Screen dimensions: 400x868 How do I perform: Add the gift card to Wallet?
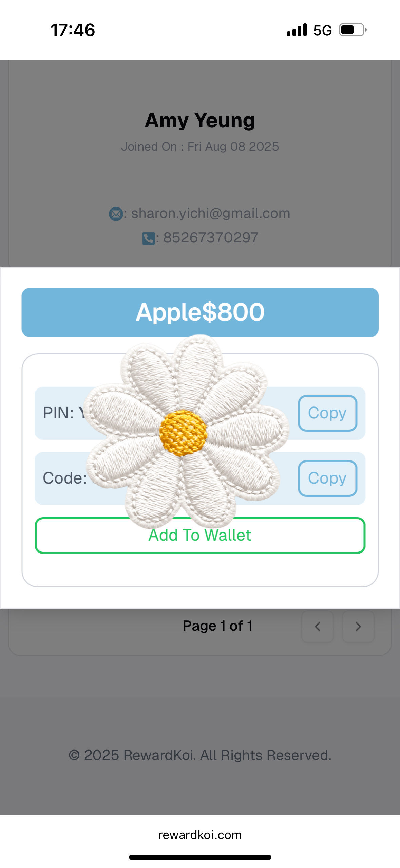click(200, 535)
